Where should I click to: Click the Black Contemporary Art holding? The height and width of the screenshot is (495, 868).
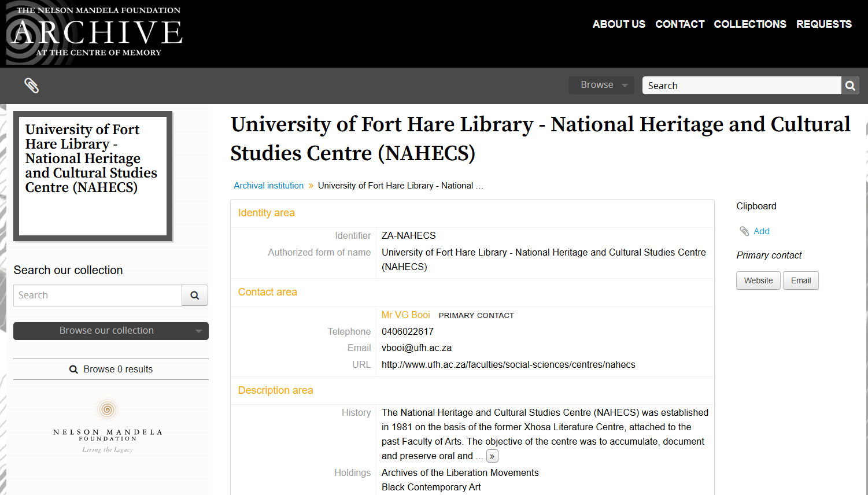coord(431,487)
